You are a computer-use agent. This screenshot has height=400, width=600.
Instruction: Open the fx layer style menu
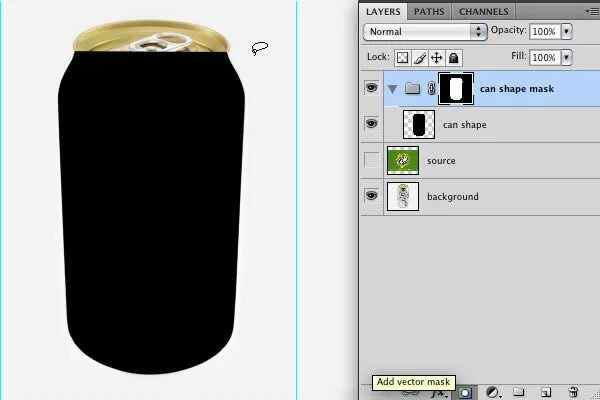(x=437, y=394)
